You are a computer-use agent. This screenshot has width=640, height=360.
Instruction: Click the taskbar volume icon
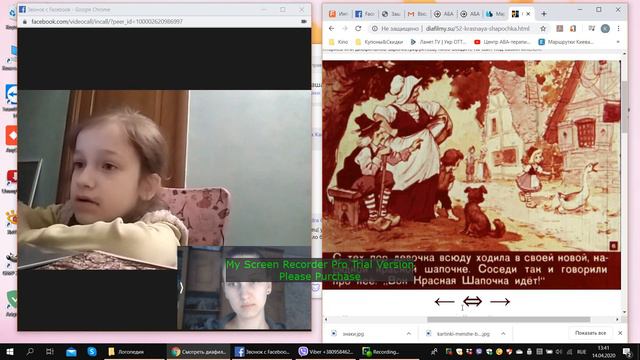coord(559,351)
